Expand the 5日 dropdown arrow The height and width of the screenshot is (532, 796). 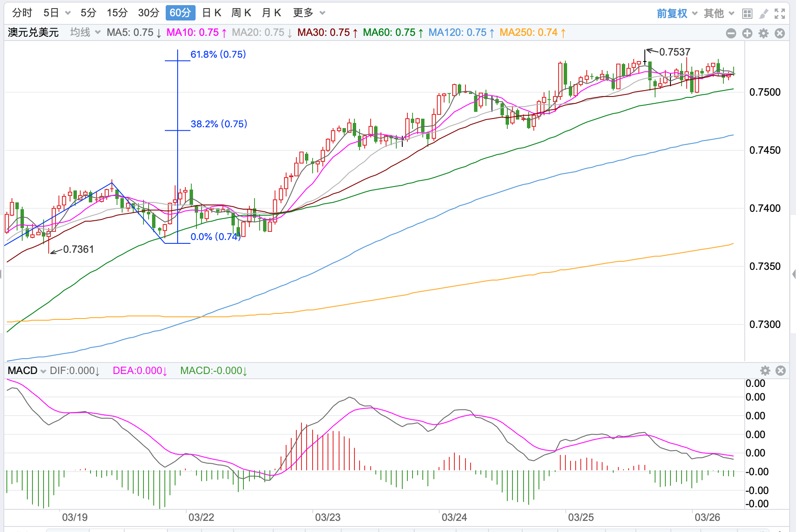[x=68, y=13]
